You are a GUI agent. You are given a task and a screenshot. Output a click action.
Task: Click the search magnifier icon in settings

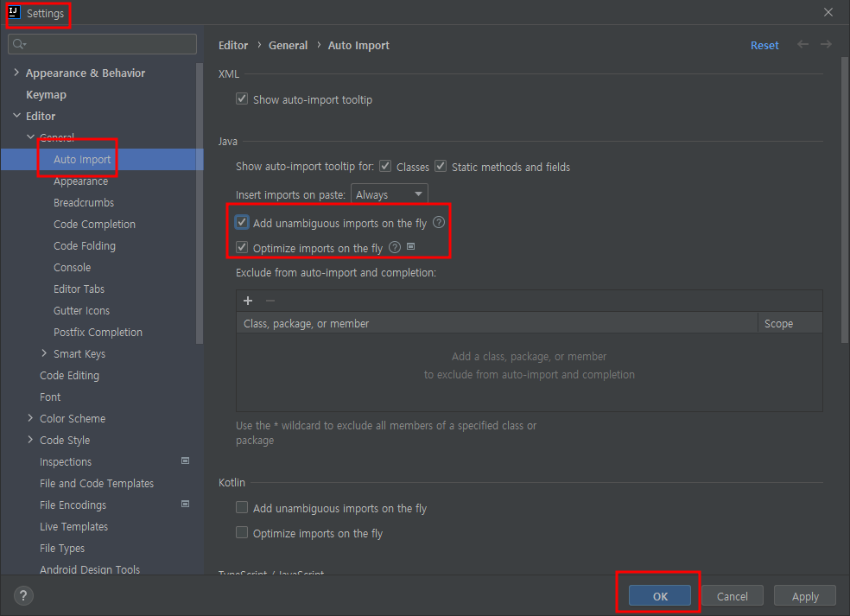tap(19, 44)
